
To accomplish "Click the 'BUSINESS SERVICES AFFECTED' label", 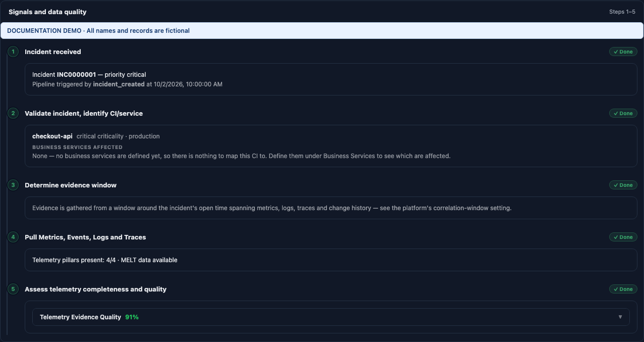I will 77,147.
